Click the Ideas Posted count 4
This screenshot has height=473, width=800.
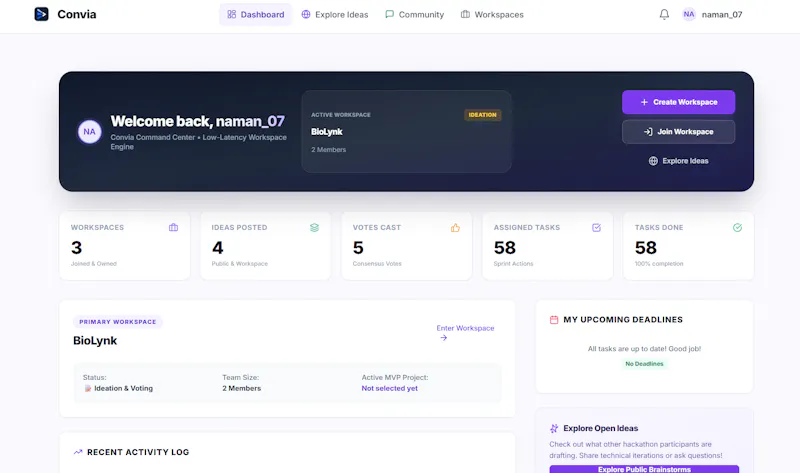(x=217, y=247)
